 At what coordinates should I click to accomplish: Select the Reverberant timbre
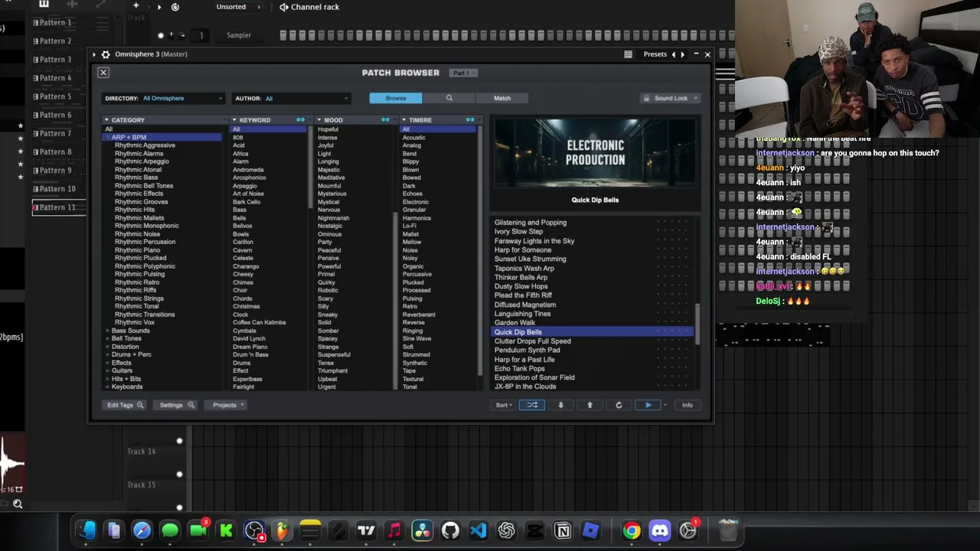pos(419,315)
